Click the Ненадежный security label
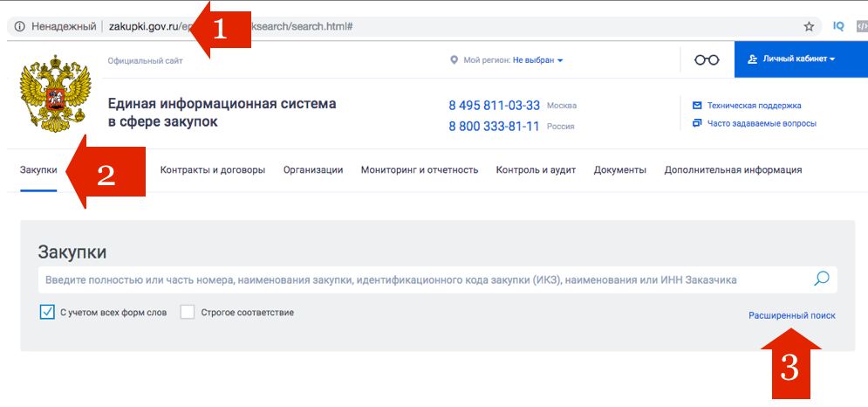This screenshot has height=407, width=868. tap(64, 26)
